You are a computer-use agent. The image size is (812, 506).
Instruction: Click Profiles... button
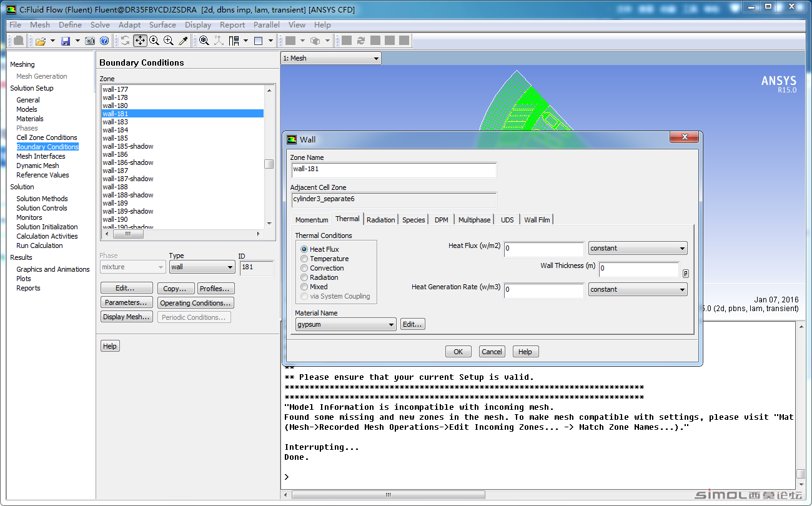(x=215, y=289)
